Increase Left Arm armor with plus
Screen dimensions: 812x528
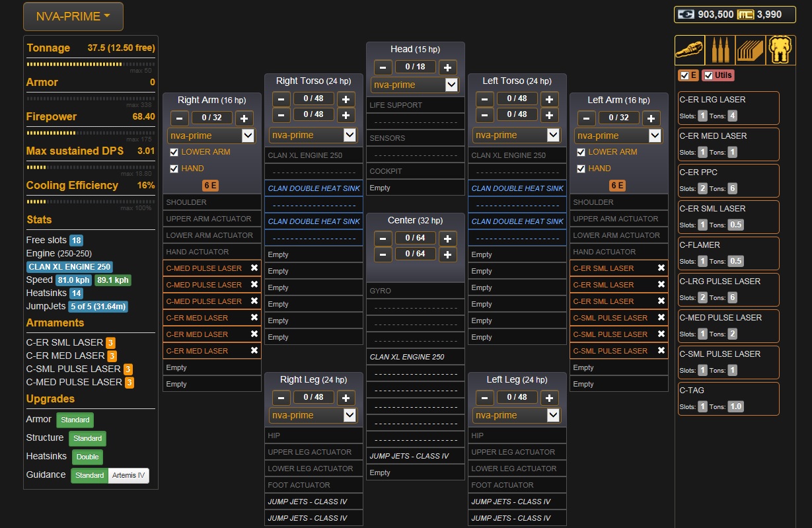coord(651,118)
